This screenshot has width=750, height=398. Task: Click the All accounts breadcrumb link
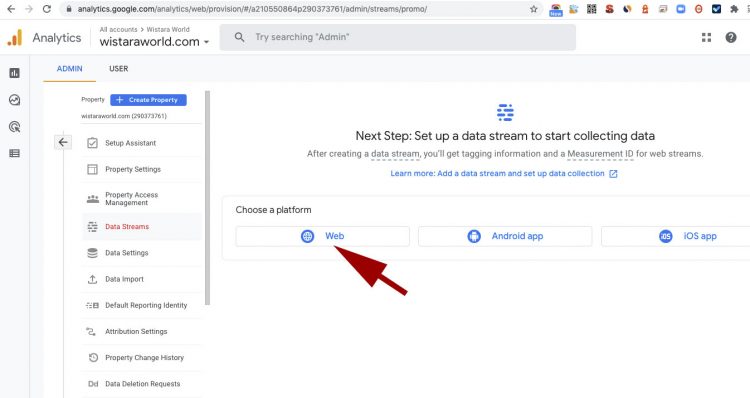(x=118, y=29)
